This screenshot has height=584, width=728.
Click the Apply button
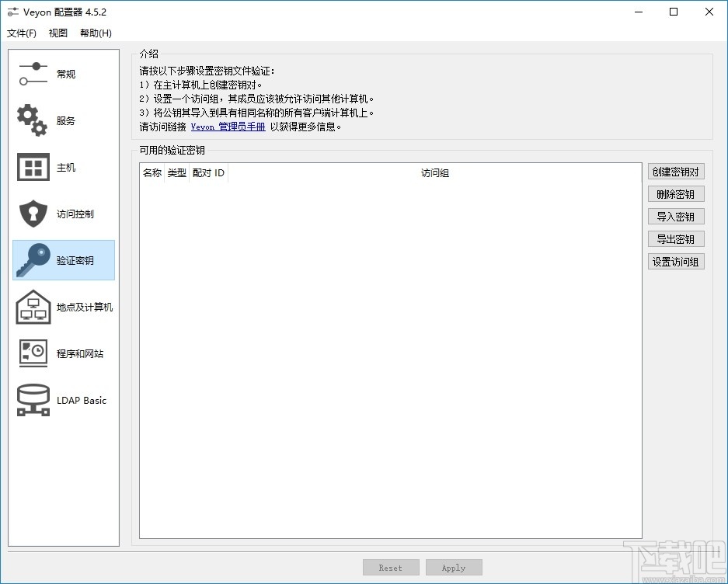(453, 567)
